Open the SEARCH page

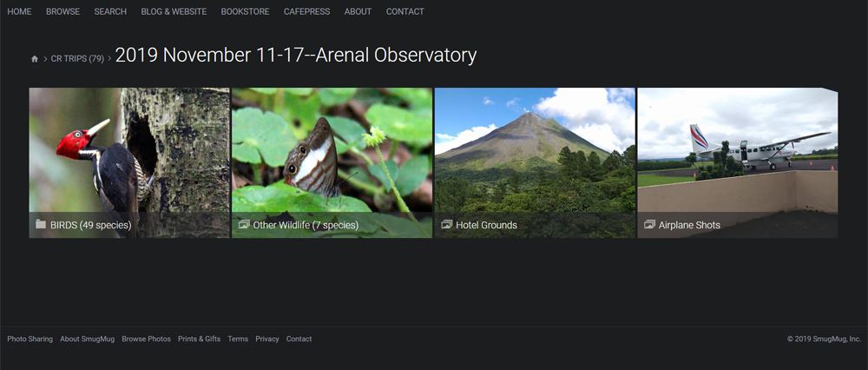[x=110, y=11]
